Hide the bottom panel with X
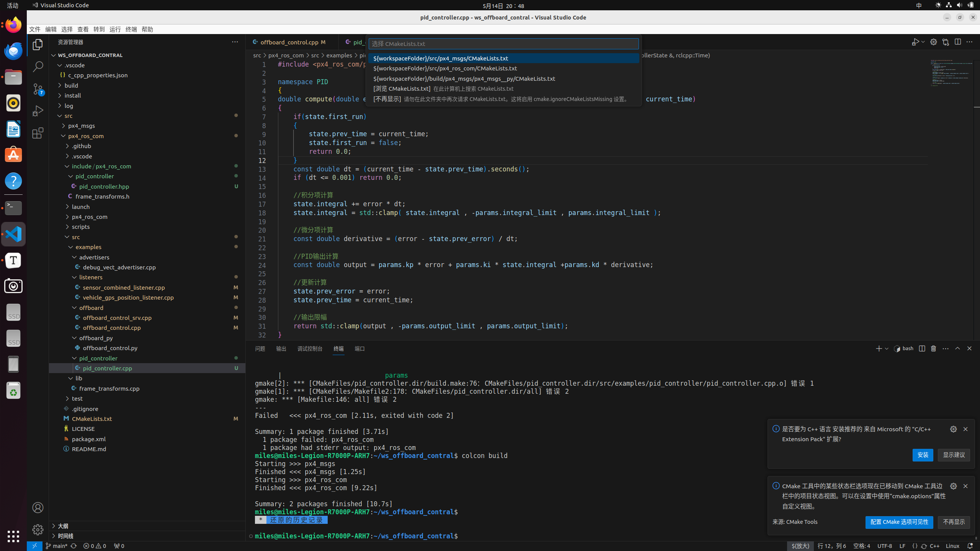 [969, 349]
